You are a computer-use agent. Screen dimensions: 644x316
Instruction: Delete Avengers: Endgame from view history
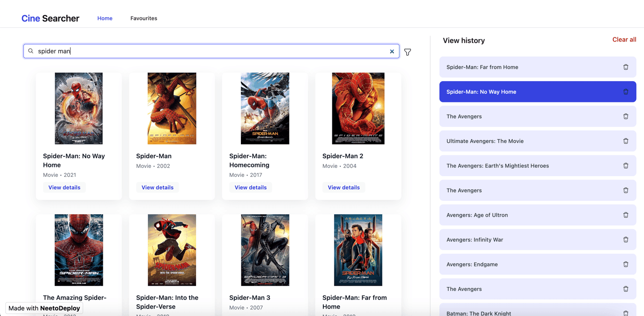(626, 264)
